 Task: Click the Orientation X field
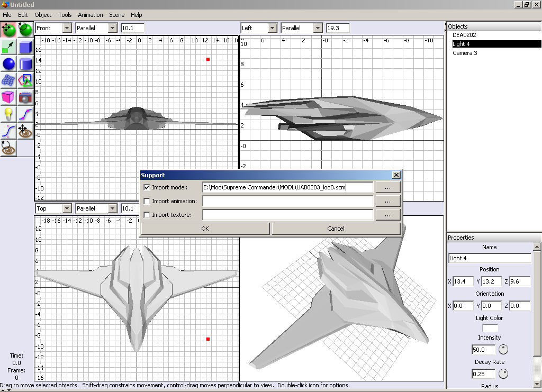click(463, 306)
